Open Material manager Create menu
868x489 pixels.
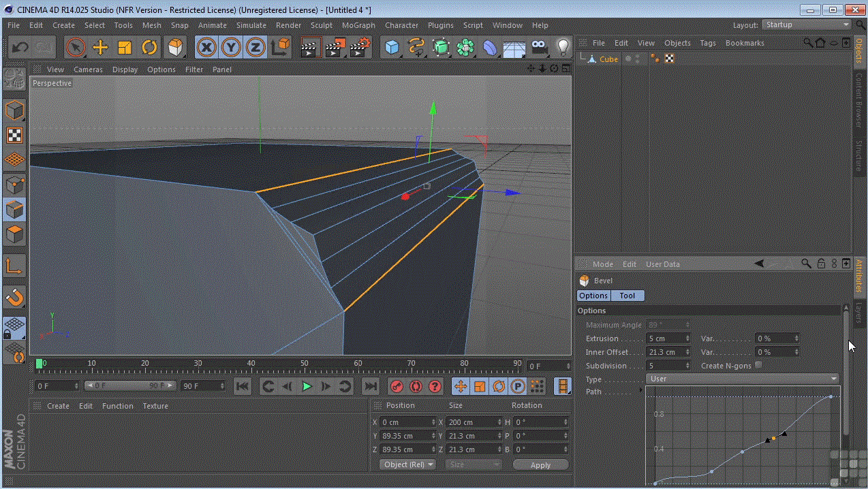point(58,406)
